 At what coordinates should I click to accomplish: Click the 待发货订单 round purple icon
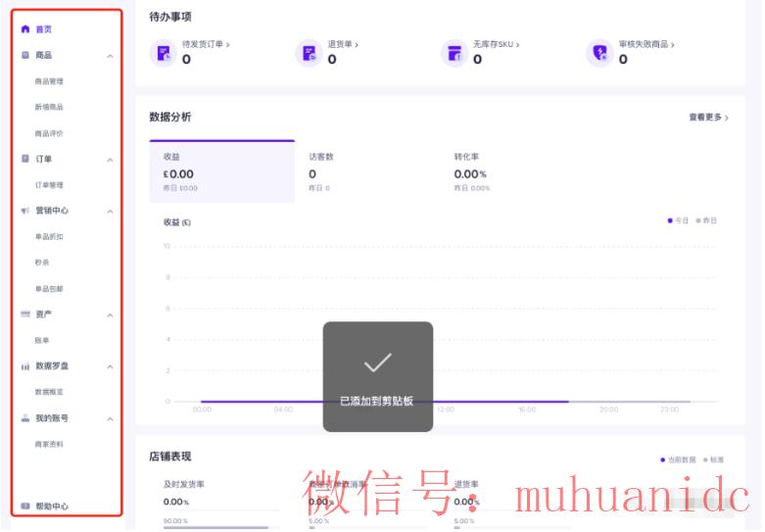[163, 53]
